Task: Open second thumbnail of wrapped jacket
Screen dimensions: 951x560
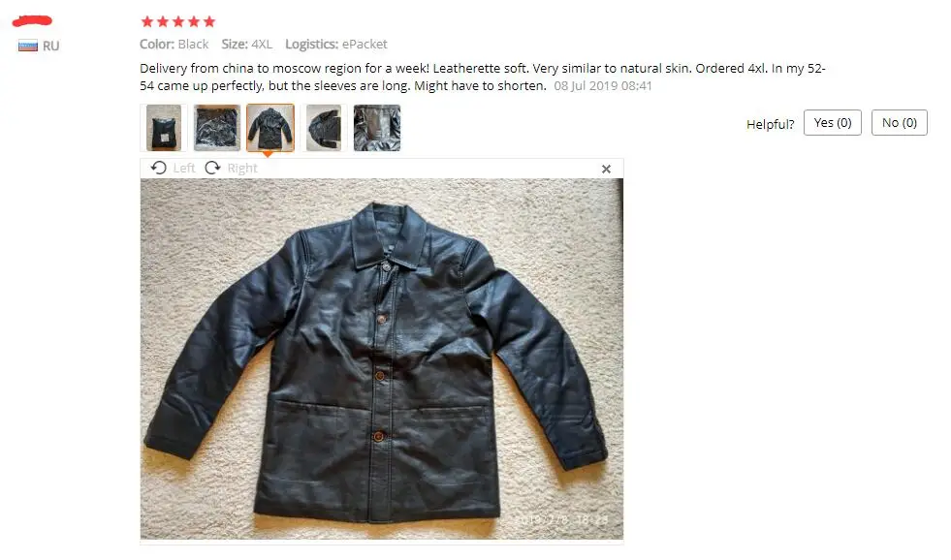Action: click(217, 127)
